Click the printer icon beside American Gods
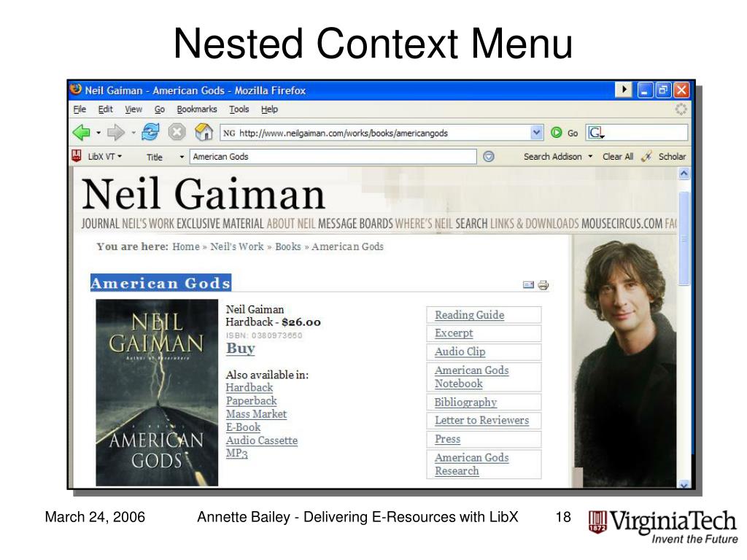The width and height of the screenshot is (747, 560). pyautogui.click(x=543, y=285)
